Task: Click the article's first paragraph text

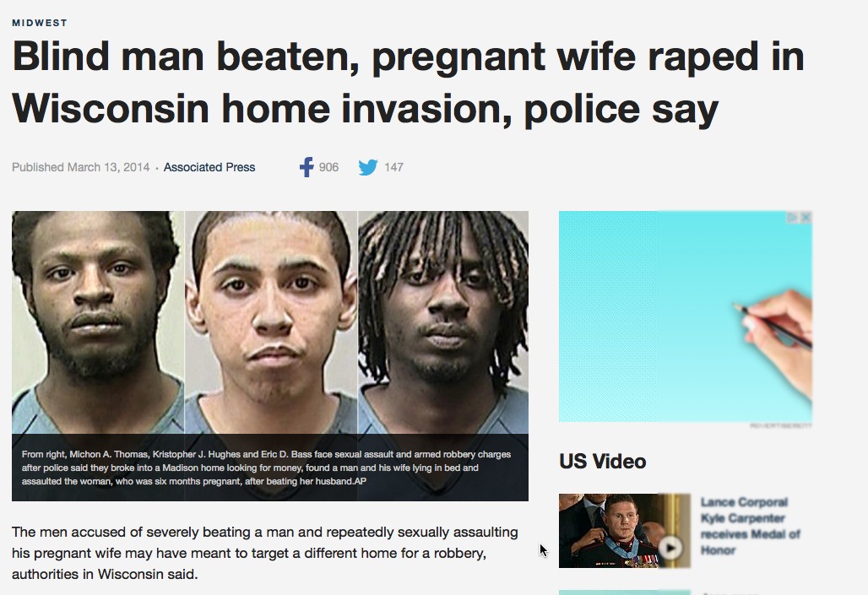Action: click(265, 553)
